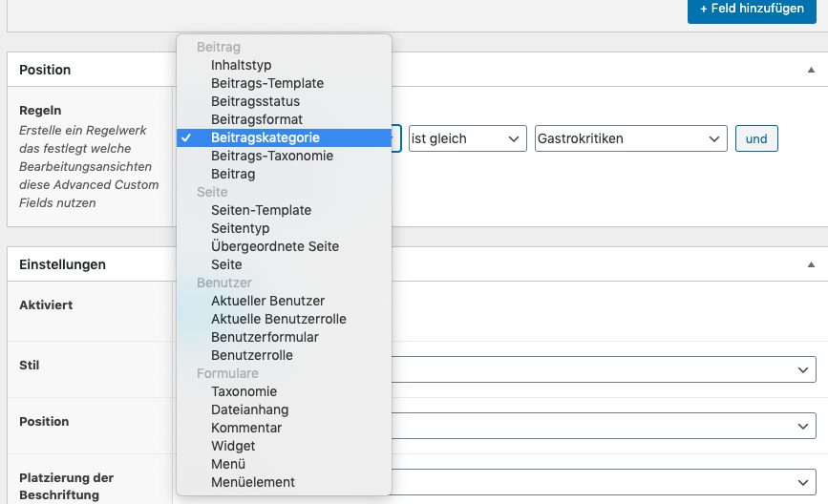Collapse the Position panel with the triangle
Screen dimensions: 828x504
pyautogui.click(x=811, y=70)
